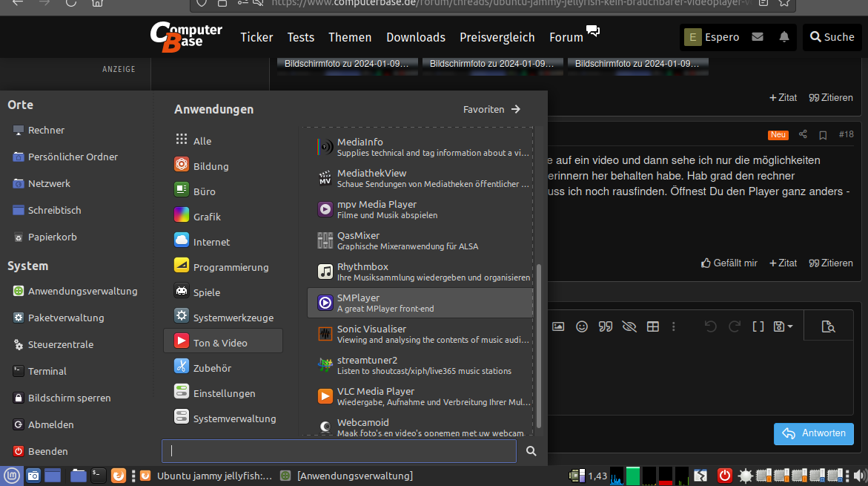Open MediaInfo from the application list
868x486 pixels.
tap(420, 148)
